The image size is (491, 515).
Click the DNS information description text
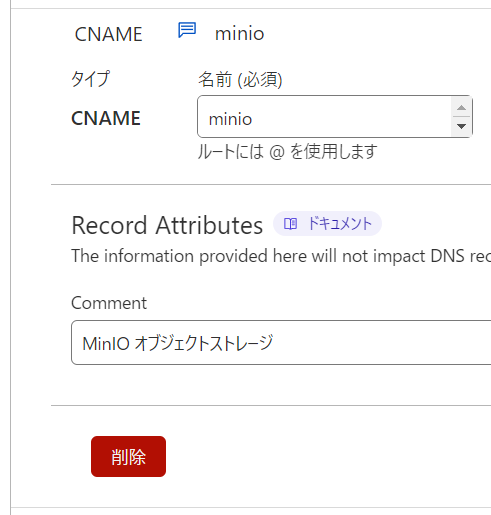coord(281,256)
